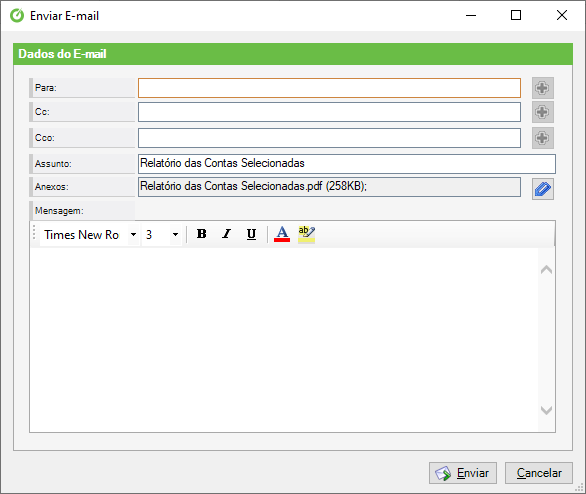Change font color with red A icon

282,234
